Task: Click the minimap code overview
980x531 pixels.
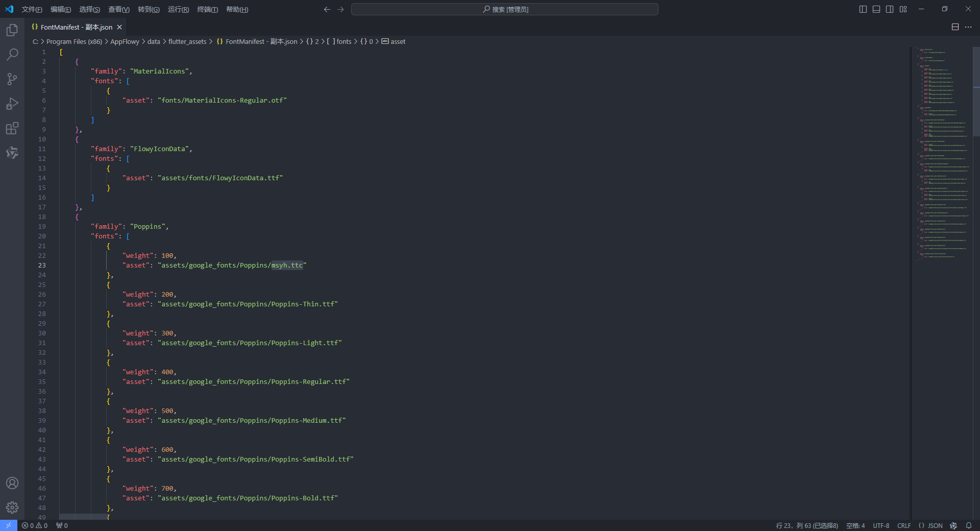Action: 942,153
